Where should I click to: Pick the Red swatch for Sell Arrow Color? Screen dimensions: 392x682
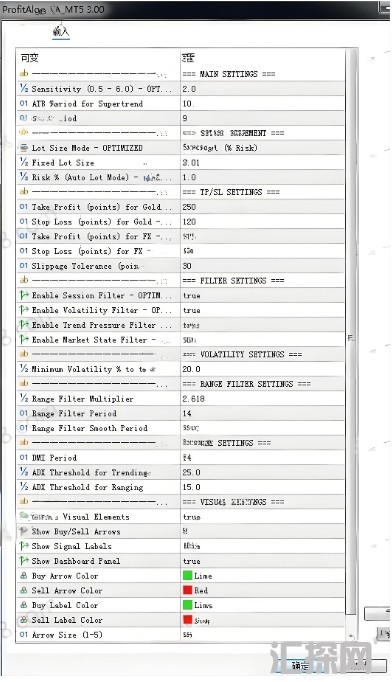tap(188, 590)
